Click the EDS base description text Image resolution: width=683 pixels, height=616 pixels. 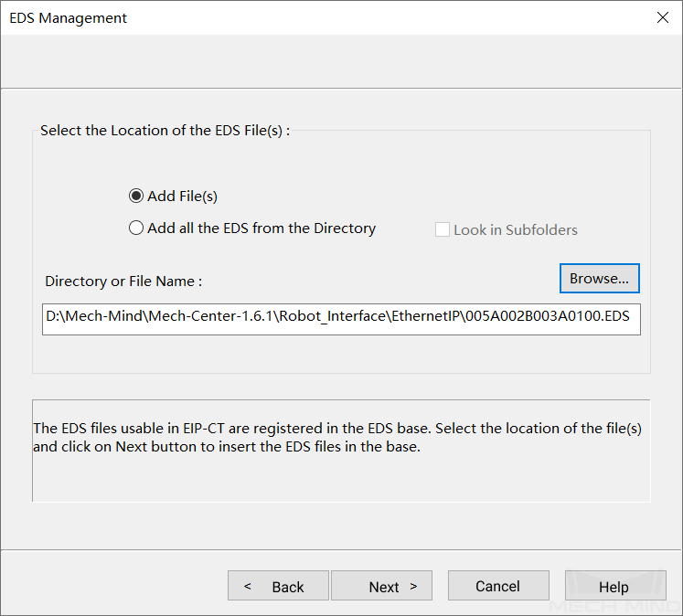point(338,438)
